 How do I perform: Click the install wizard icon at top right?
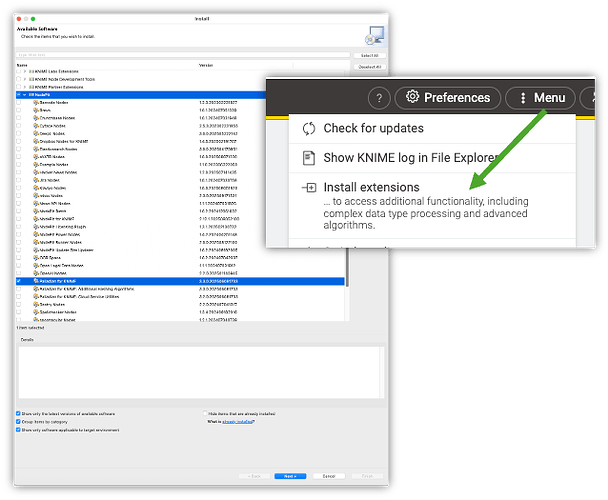[x=371, y=37]
